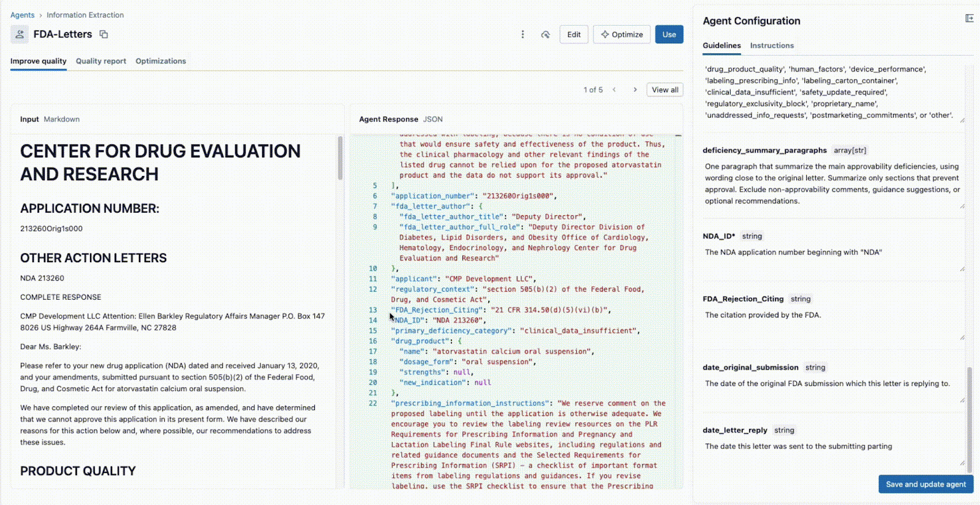Click the 'Agent Response' panel header

tap(388, 120)
